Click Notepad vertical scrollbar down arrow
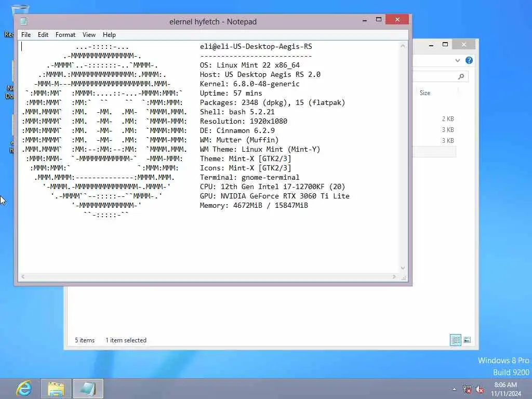The width and height of the screenshot is (532, 399). pyautogui.click(x=403, y=268)
